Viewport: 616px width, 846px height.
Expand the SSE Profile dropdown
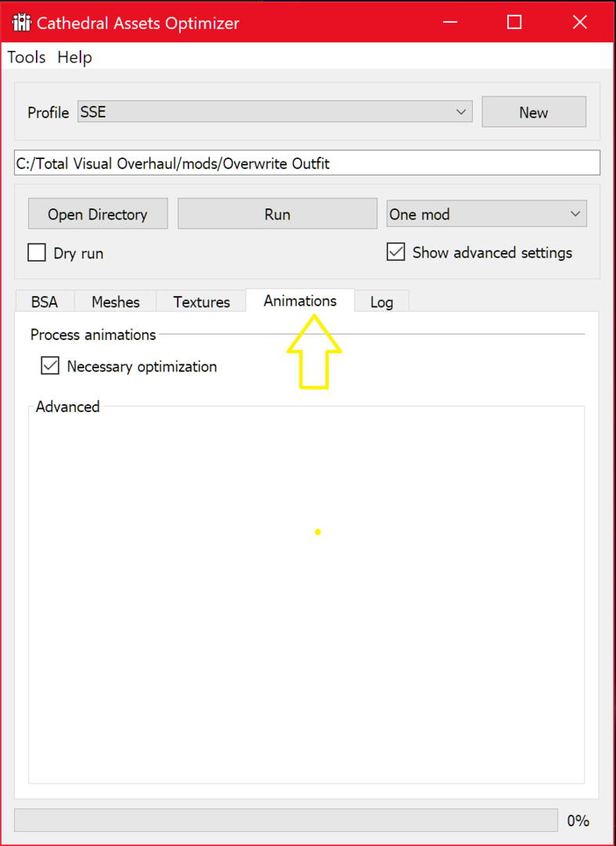(x=275, y=112)
